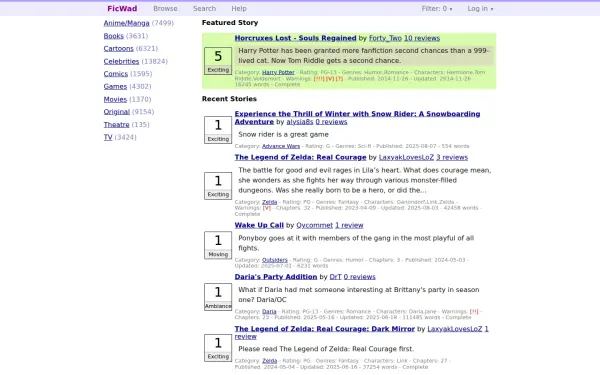This screenshot has height=375, width=600.
Task: Open the Wake Up Call story
Action: click(259, 225)
